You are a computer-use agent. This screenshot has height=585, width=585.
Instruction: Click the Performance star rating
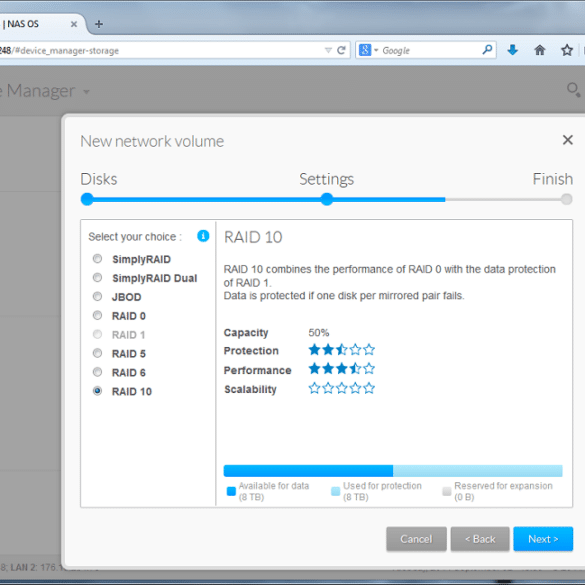(342, 369)
